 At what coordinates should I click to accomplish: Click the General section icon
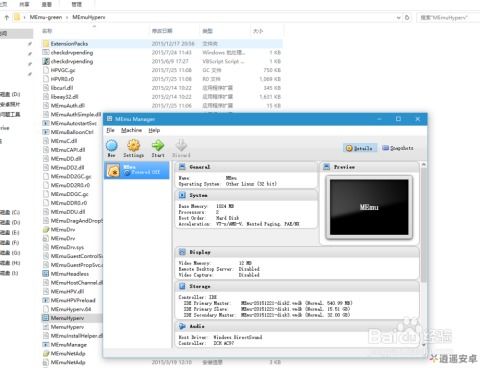(x=182, y=167)
